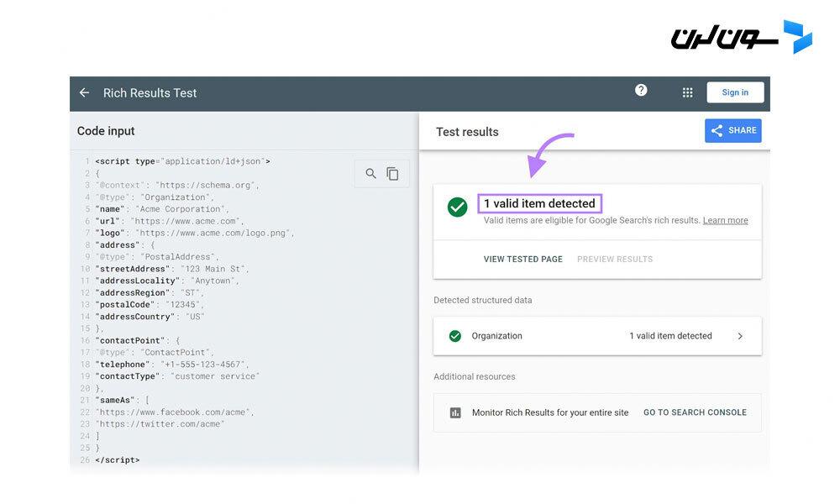Click the "sameAs" line in the code
Screen dimensions: 840x504
[x=122, y=400]
